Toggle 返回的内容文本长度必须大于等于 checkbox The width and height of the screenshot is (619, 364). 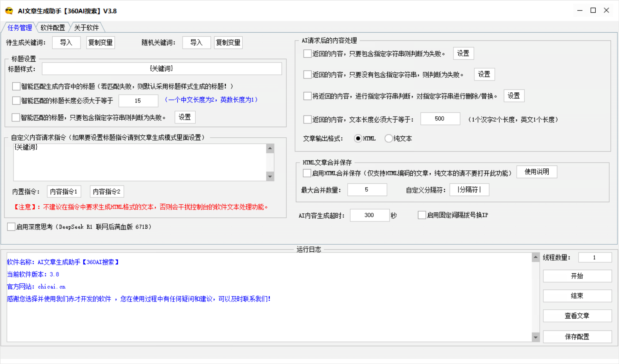[308, 119]
